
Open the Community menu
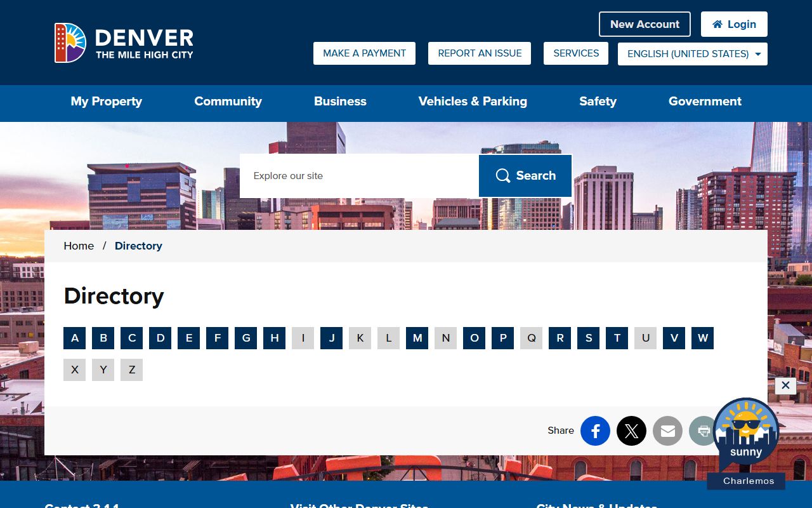pyautogui.click(x=228, y=102)
